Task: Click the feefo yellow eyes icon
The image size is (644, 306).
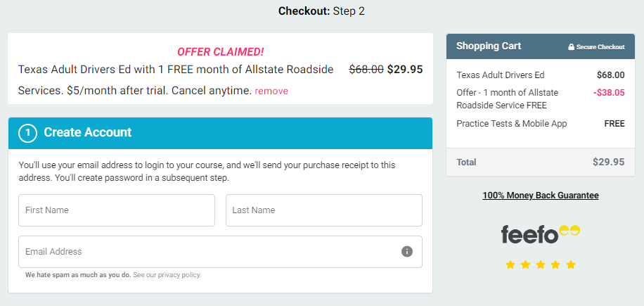Action: tap(570, 231)
